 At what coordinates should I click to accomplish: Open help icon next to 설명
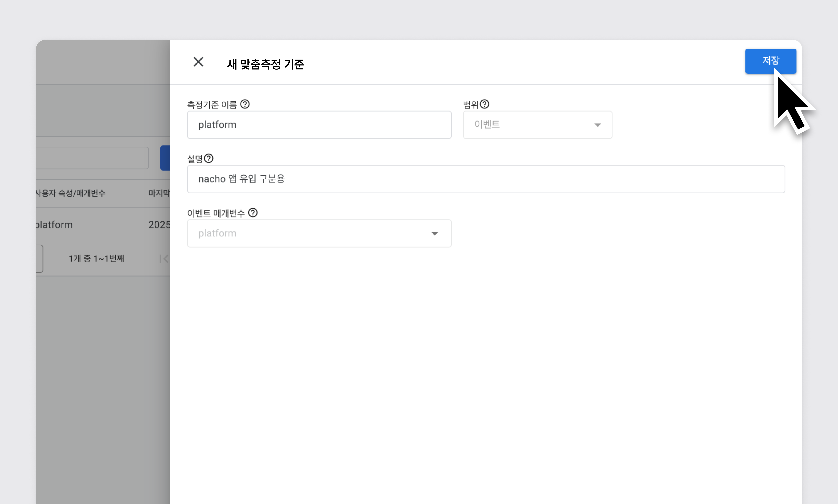[209, 159]
